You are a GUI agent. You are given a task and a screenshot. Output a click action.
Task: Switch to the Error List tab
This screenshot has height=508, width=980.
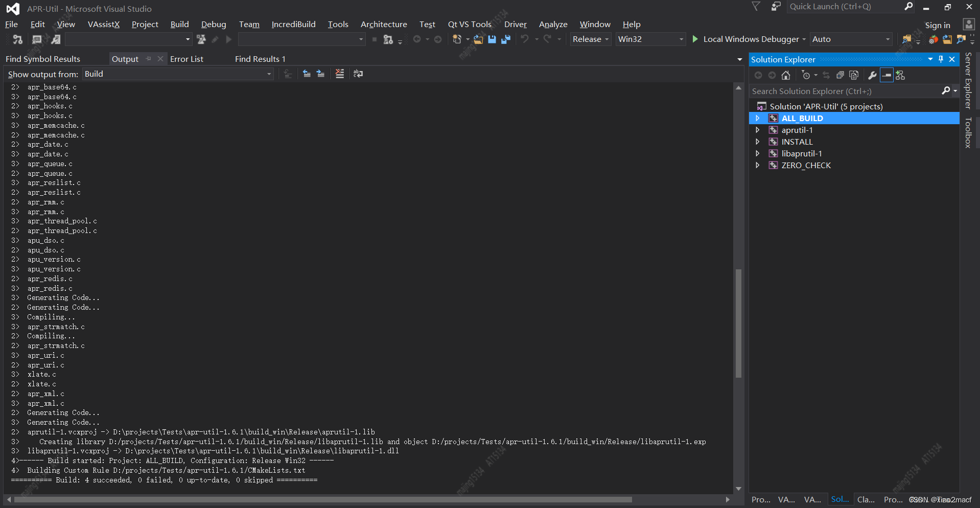187,59
